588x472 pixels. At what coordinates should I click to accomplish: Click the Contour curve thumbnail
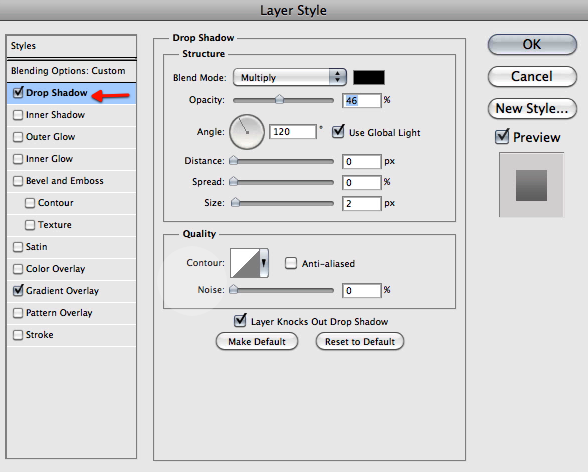245,263
